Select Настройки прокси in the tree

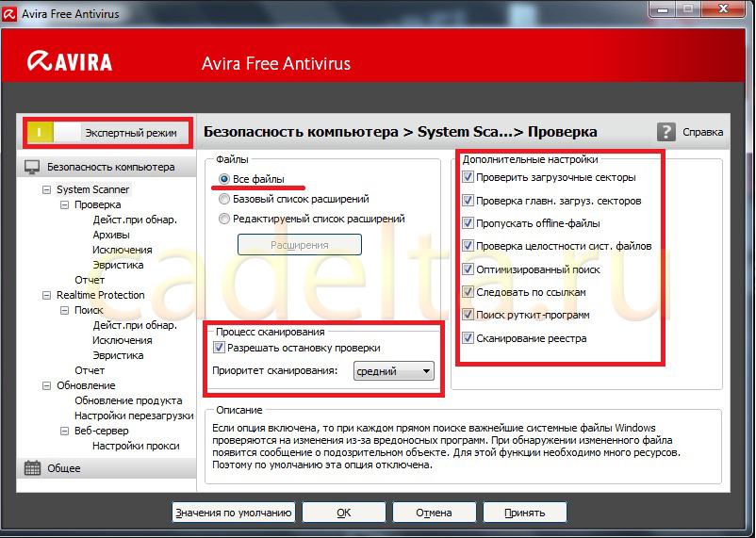(136, 446)
